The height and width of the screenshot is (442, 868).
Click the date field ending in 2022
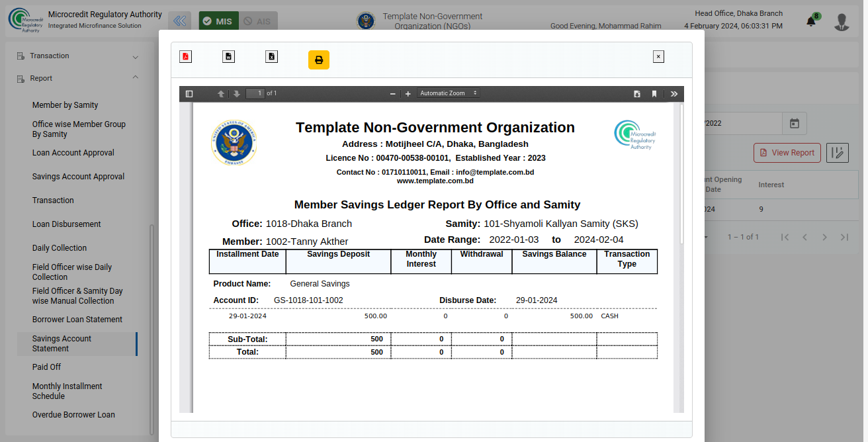[743, 124]
